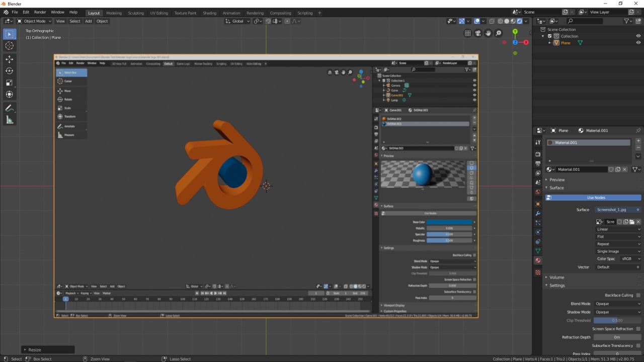The width and height of the screenshot is (644, 362).
Task: Select the Select Box tool in the left toolbar
Action: pos(10,34)
